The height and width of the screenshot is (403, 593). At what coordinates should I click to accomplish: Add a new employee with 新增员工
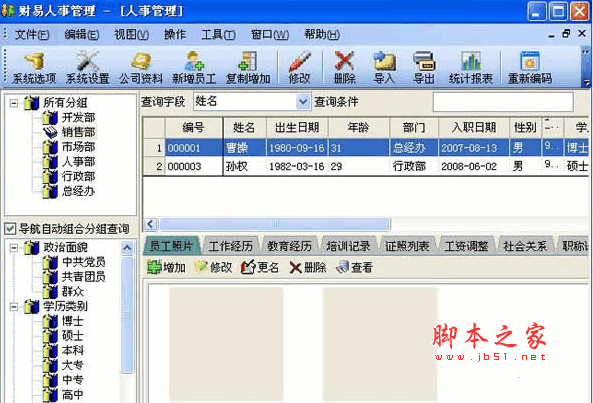194,68
